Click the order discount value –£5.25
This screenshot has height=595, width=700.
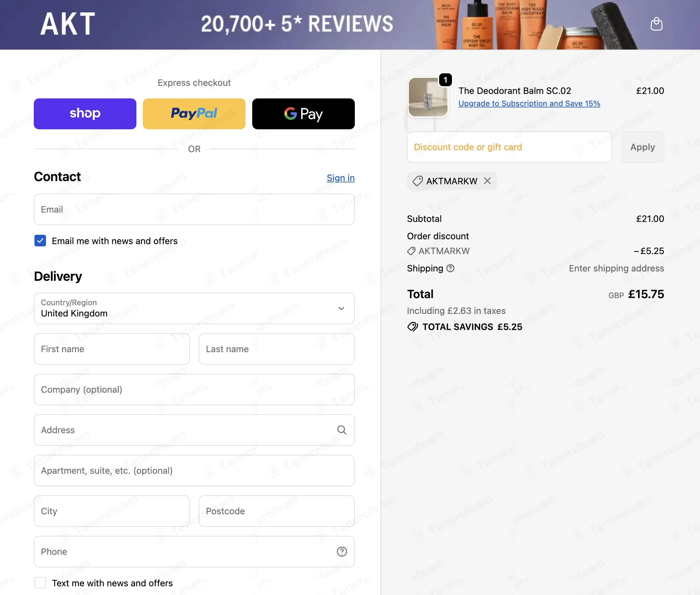649,251
